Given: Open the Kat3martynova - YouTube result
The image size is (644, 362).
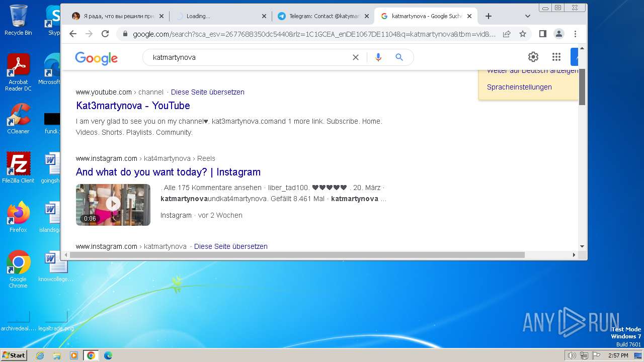Looking at the screenshot, I should 133,106.
